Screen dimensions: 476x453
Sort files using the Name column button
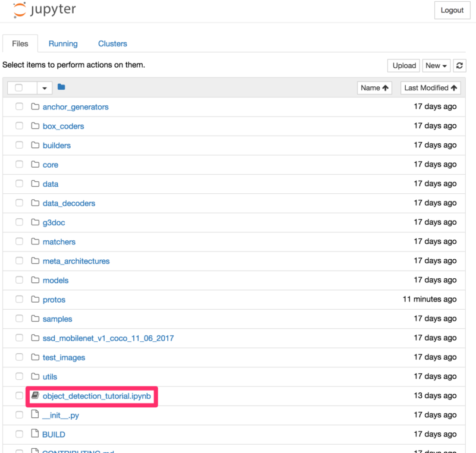[374, 88]
